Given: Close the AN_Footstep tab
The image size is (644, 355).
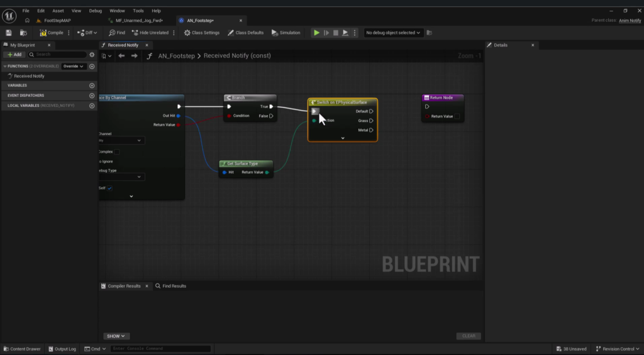Looking at the screenshot, I should click(x=241, y=21).
